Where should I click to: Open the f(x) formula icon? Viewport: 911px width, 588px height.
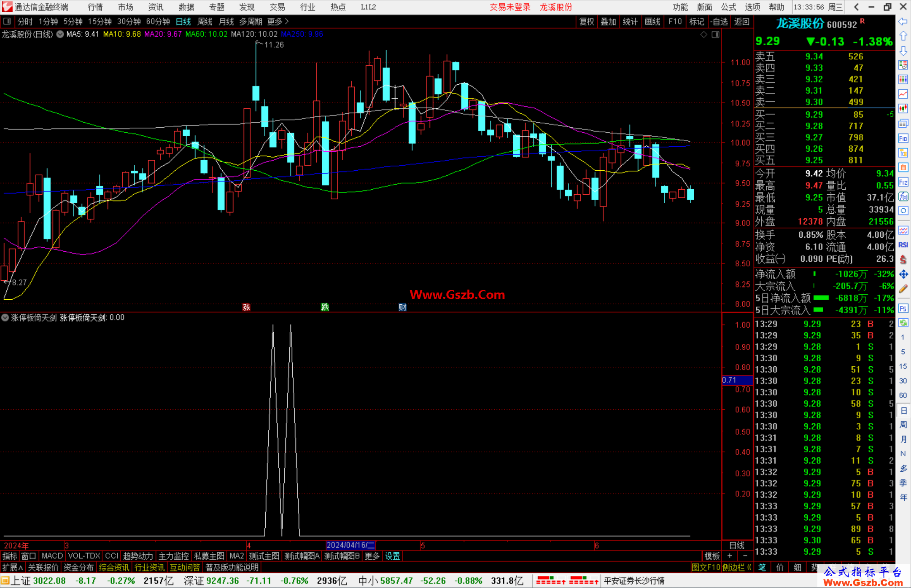pos(903,196)
